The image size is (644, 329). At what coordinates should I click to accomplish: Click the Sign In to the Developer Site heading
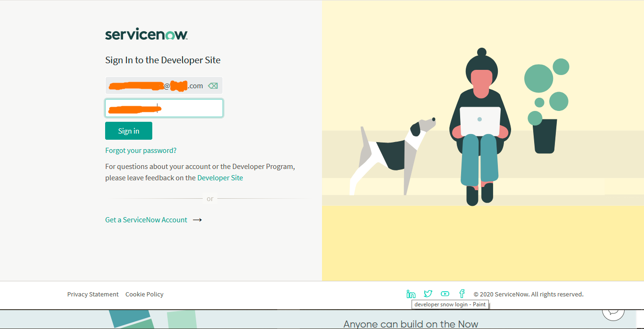pos(163,60)
